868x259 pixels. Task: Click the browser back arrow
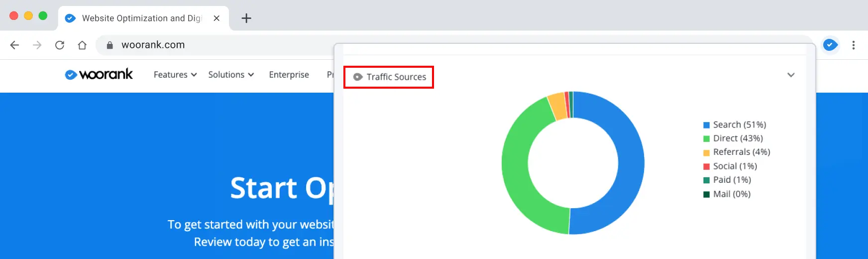14,45
